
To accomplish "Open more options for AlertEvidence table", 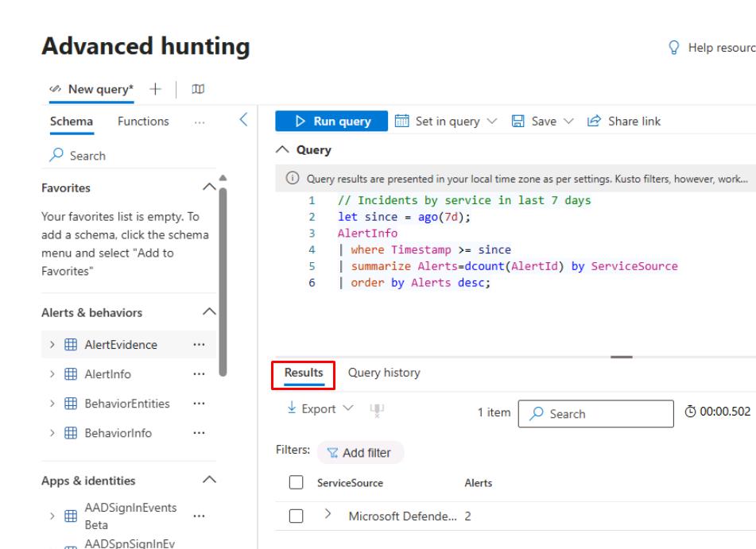I will [199, 345].
